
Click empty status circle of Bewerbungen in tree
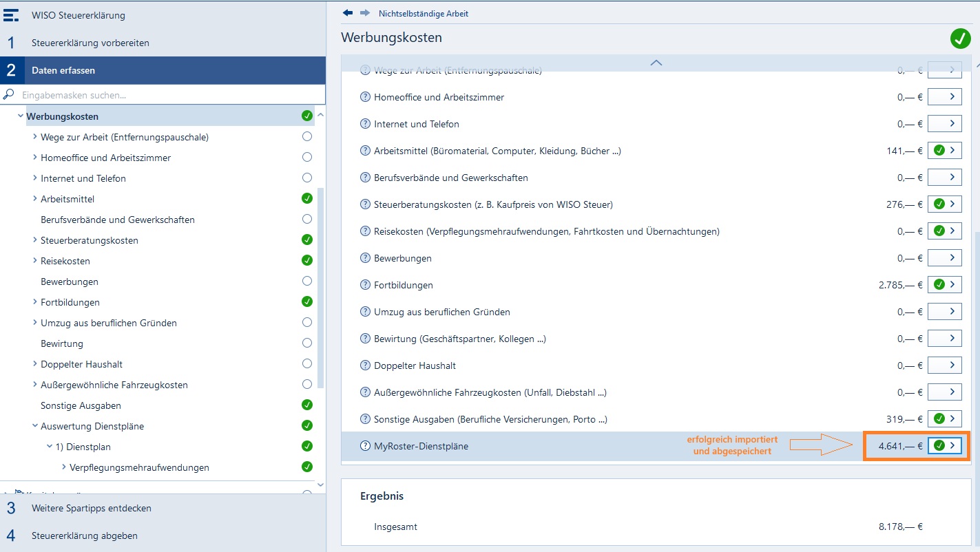(307, 281)
